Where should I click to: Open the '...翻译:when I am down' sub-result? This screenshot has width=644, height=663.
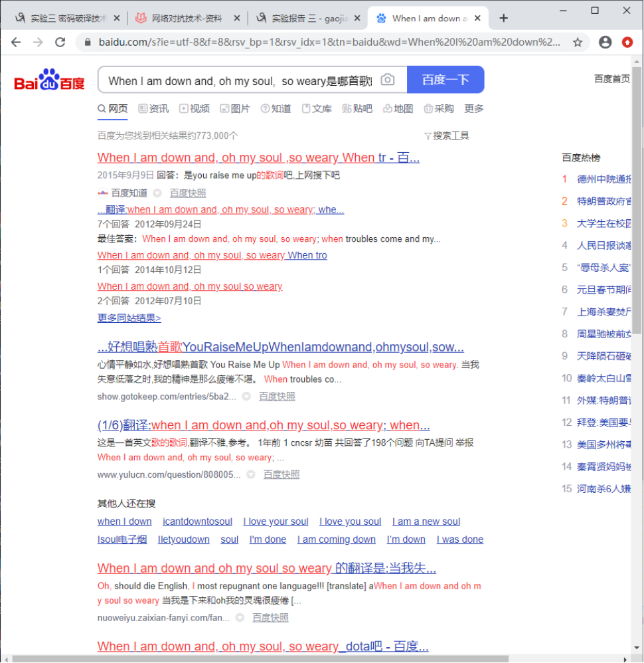coord(220,210)
